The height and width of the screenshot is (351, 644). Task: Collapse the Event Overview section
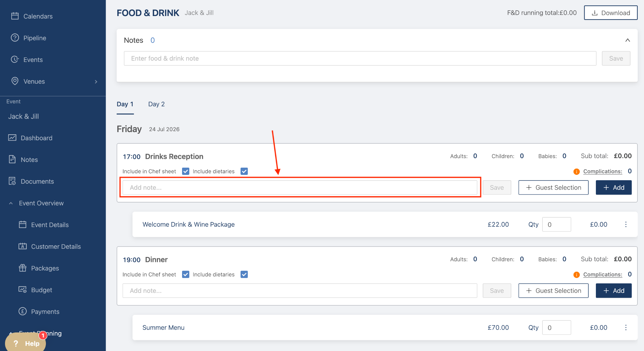pos(11,203)
